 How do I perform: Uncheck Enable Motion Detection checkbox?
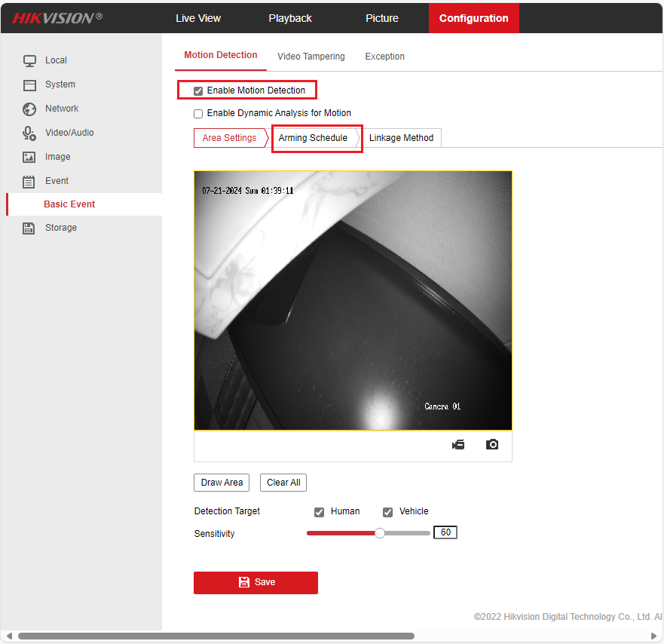(x=198, y=91)
